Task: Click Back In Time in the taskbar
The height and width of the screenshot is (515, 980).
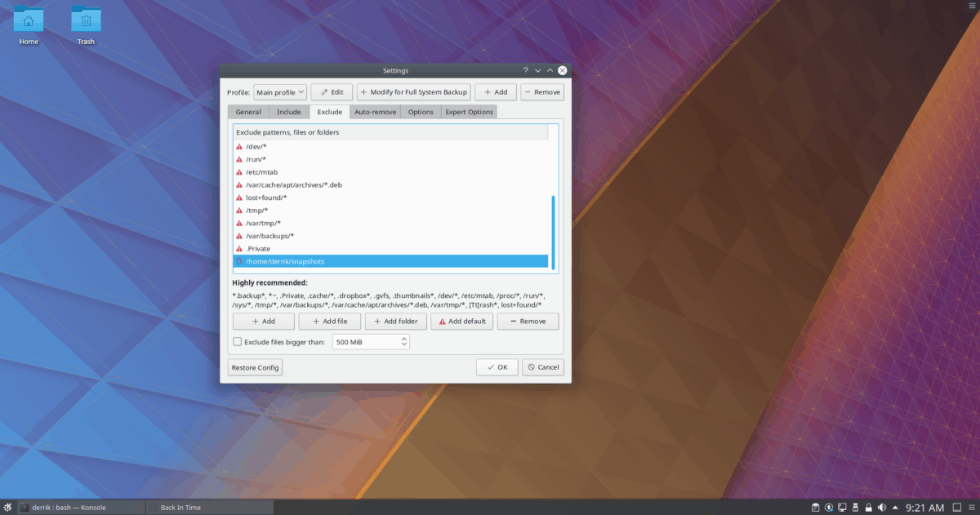Action: [209, 507]
